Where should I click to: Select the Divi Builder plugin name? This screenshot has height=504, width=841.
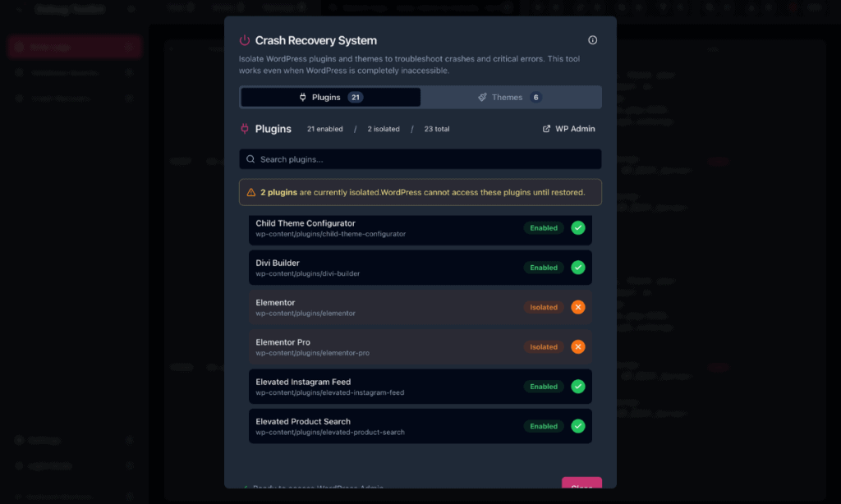[x=278, y=263]
